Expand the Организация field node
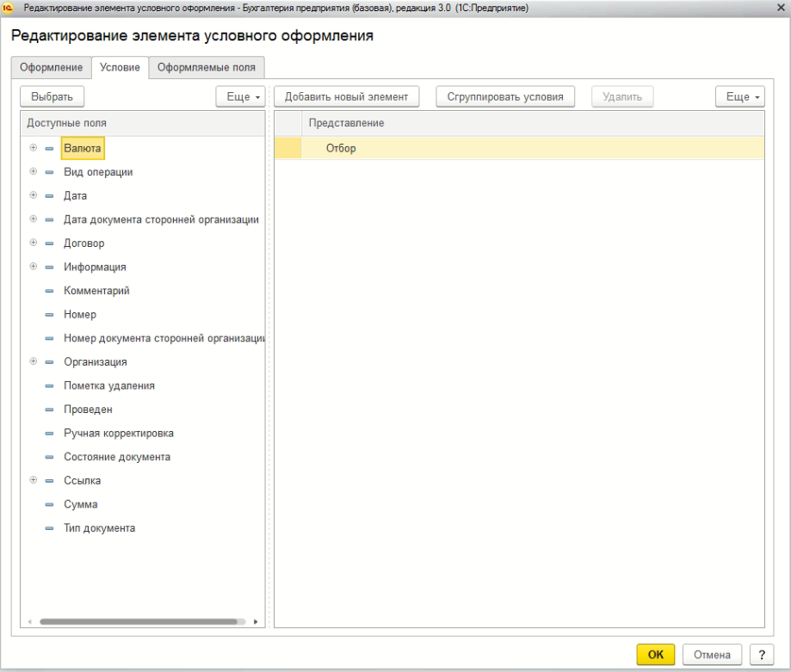The height and width of the screenshot is (672, 791). pyautogui.click(x=34, y=362)
